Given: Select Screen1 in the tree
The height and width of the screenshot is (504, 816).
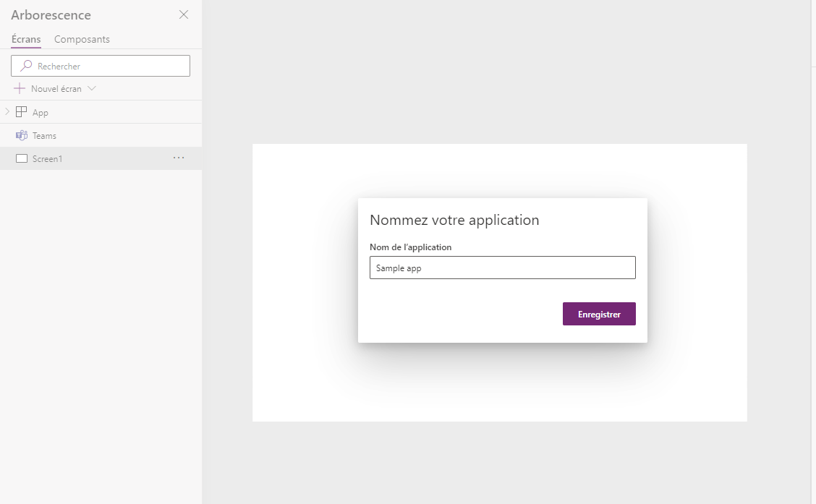Looking at the screenshot, I should 101,158.
